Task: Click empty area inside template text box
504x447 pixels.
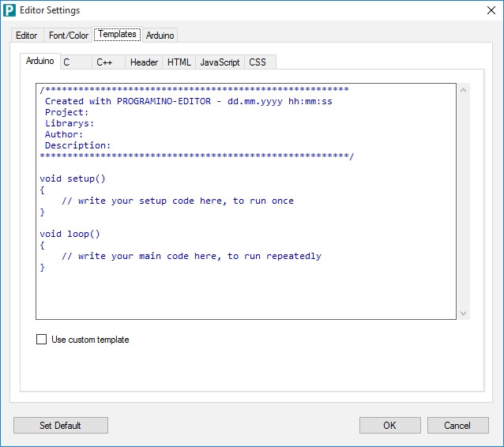Action: 246,294
